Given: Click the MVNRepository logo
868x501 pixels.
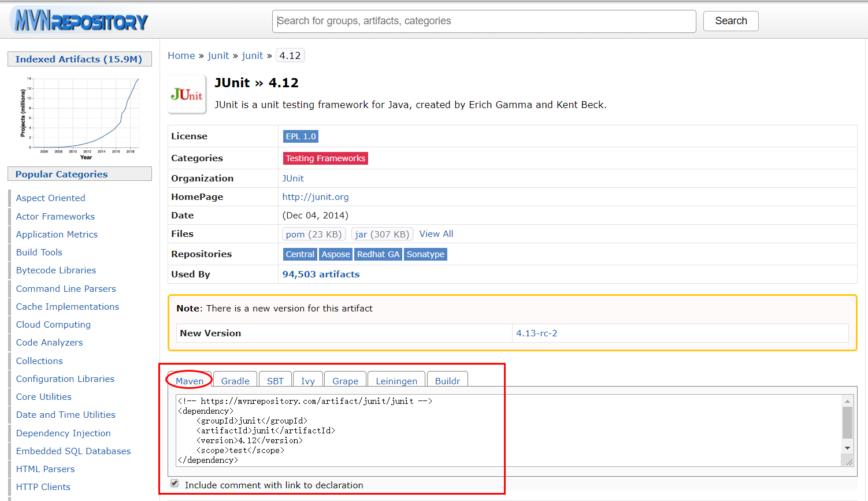Looking at the screenshot, I should point(79,21).
